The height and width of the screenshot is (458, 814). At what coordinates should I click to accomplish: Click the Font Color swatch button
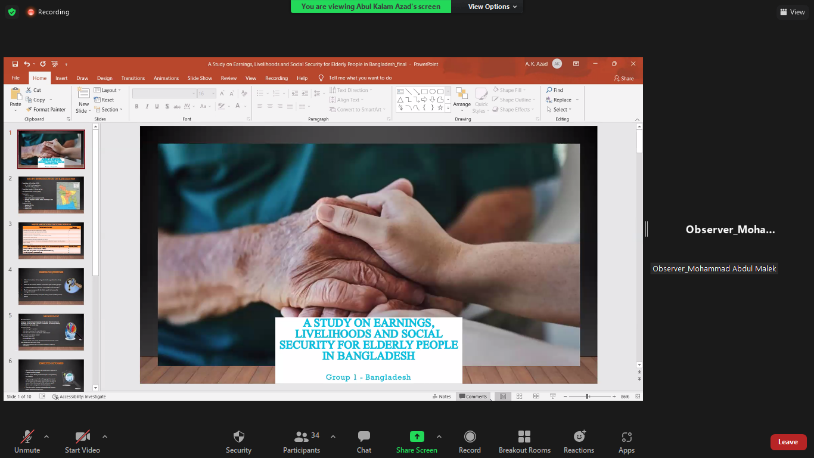(238, 106)
